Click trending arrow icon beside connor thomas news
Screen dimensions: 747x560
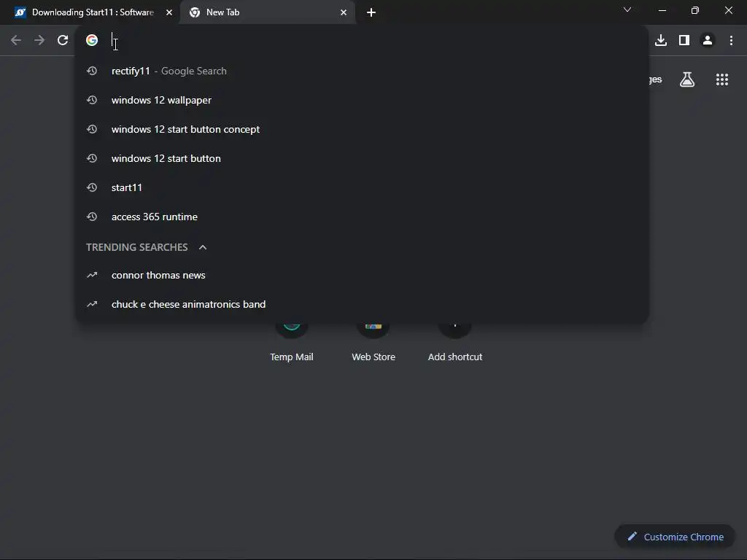(92, 275)
